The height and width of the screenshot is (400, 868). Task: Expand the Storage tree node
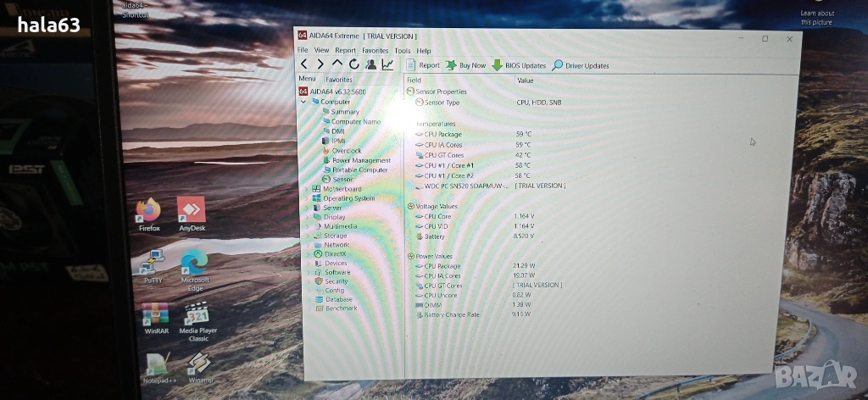click(307, 236)
